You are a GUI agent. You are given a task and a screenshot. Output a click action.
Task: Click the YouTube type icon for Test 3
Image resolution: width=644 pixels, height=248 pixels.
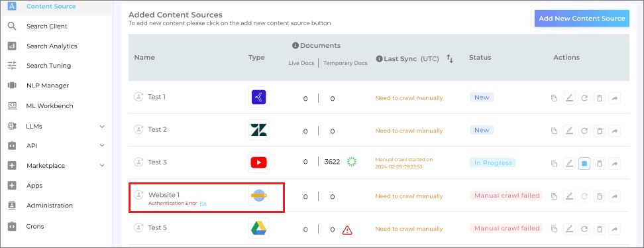[259, 163]
